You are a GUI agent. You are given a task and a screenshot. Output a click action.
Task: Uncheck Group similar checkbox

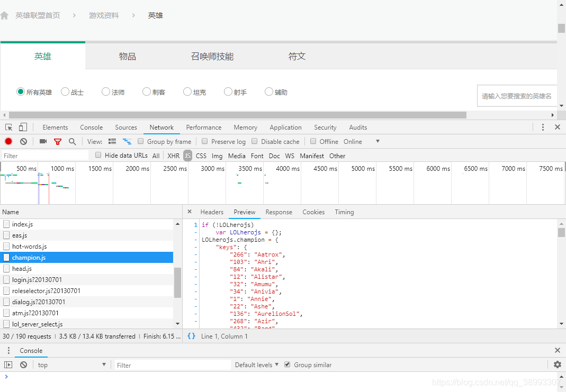coord(288,364)
